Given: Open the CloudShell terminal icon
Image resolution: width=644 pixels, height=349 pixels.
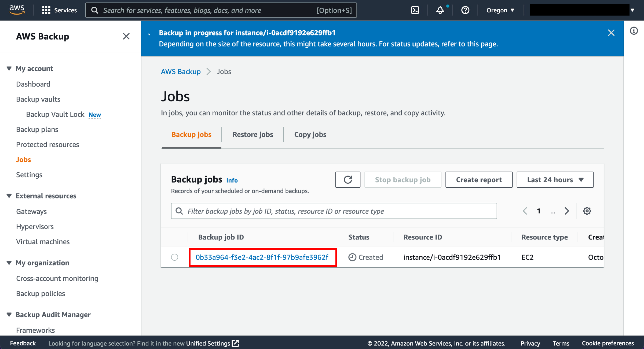Looking at the screenshot, I should point(415,10).
